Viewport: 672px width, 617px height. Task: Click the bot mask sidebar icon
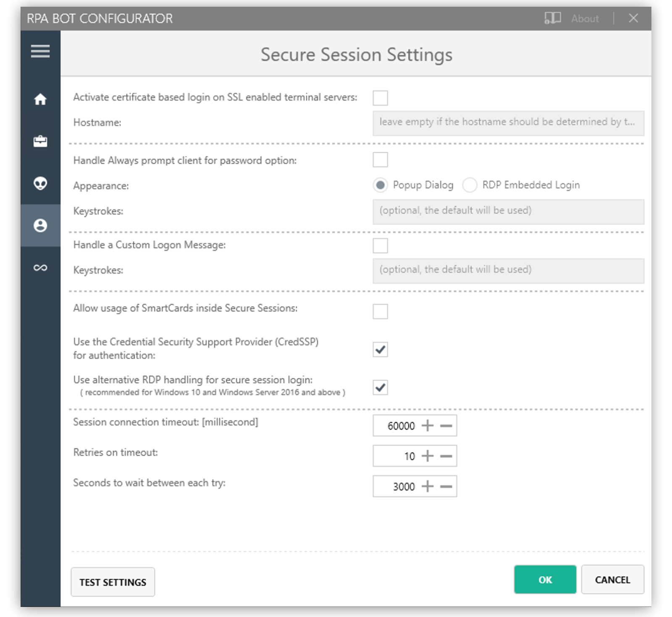pos(40,183)
